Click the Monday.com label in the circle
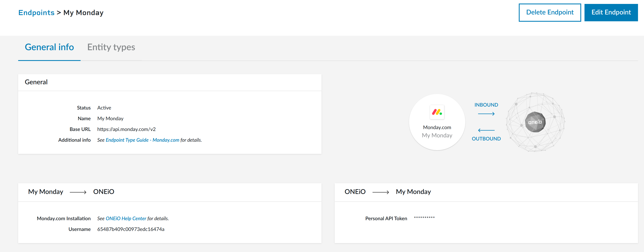Viewport: 644px width, 252px height. pyautogui.click(x=437, y=127)
